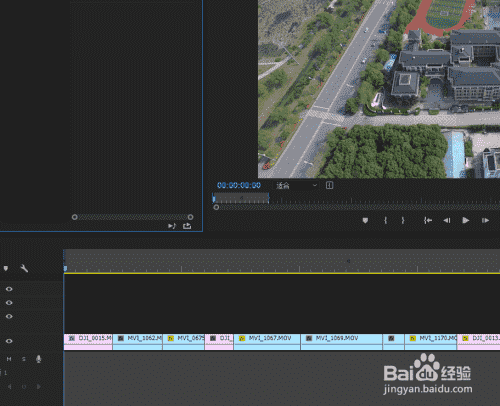Viewport: 500px width, 406px height.
Task: Step back one frame
Action: pyautogui.click(x=447, y=220)
